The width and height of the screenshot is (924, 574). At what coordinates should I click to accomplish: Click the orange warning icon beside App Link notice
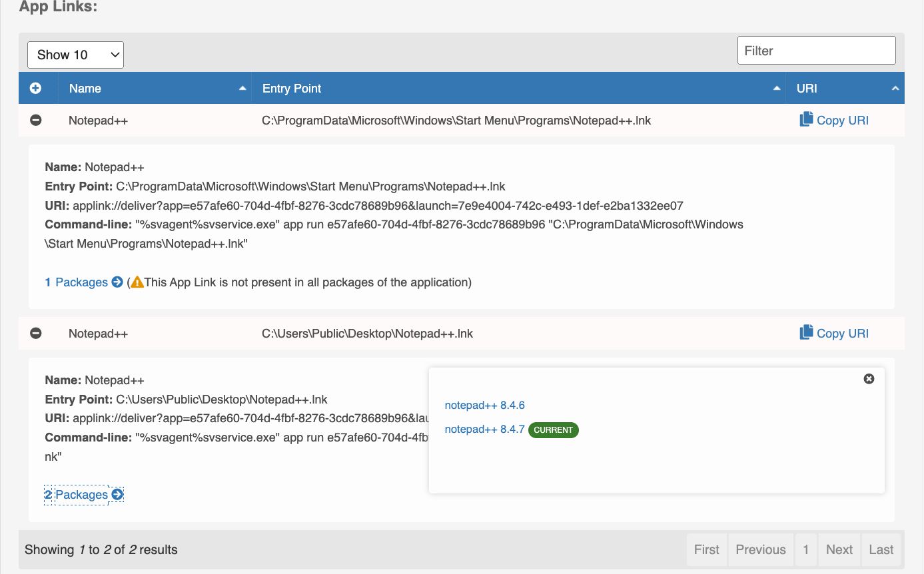click(x=137, y=282)
